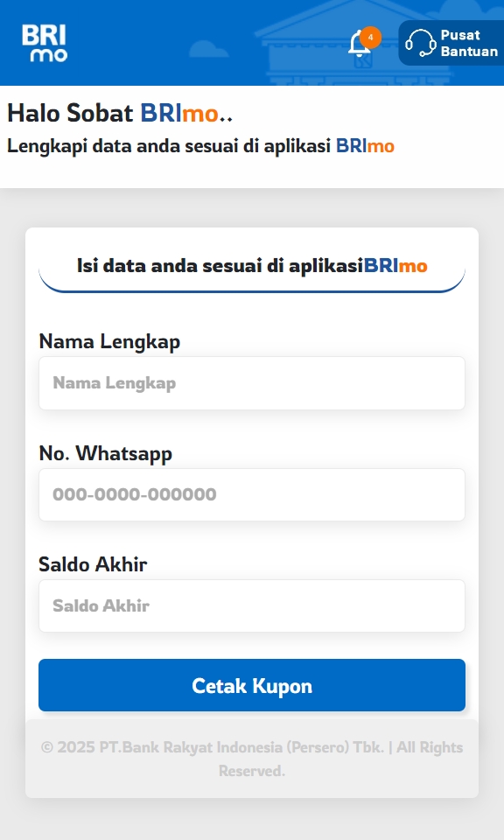Select the Halo Sobat greeting heading
This screenshot has width=504, height=840.
pos(120,113)
